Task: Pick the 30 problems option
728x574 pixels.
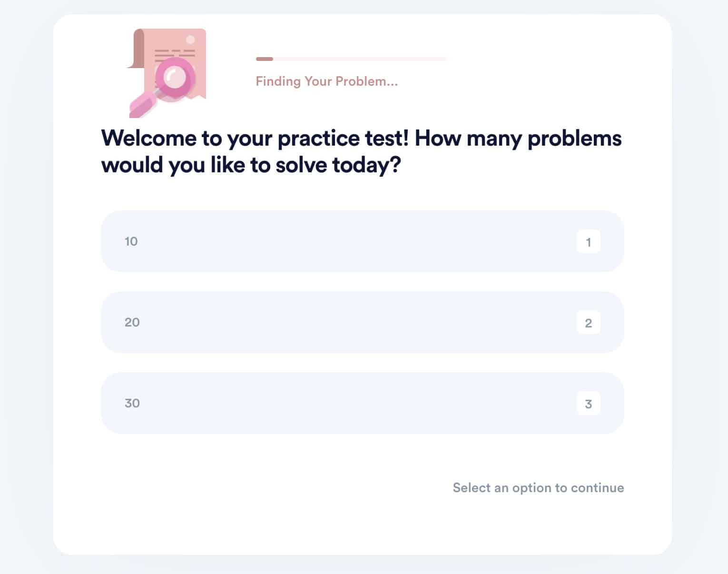Action: (x=362, y=403)
